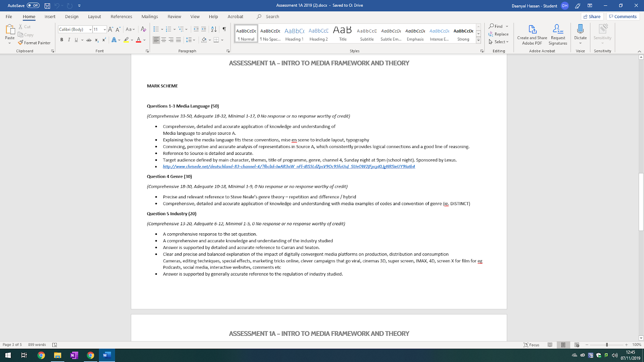
Task: Toggle AutoSave switch
Action: point(33,6)
